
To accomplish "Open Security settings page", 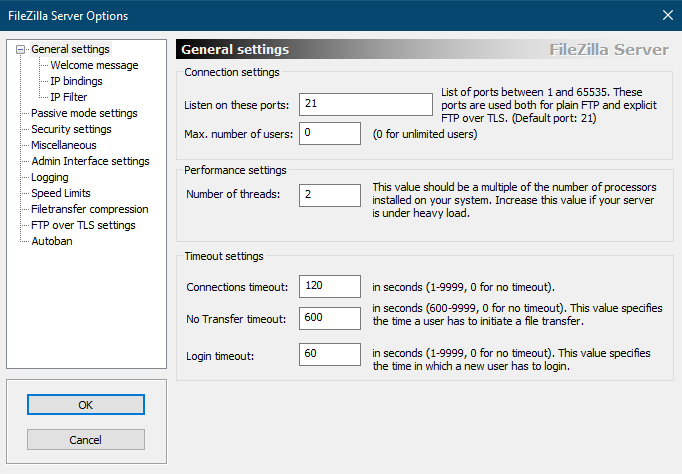I will (x=71, y=129).
